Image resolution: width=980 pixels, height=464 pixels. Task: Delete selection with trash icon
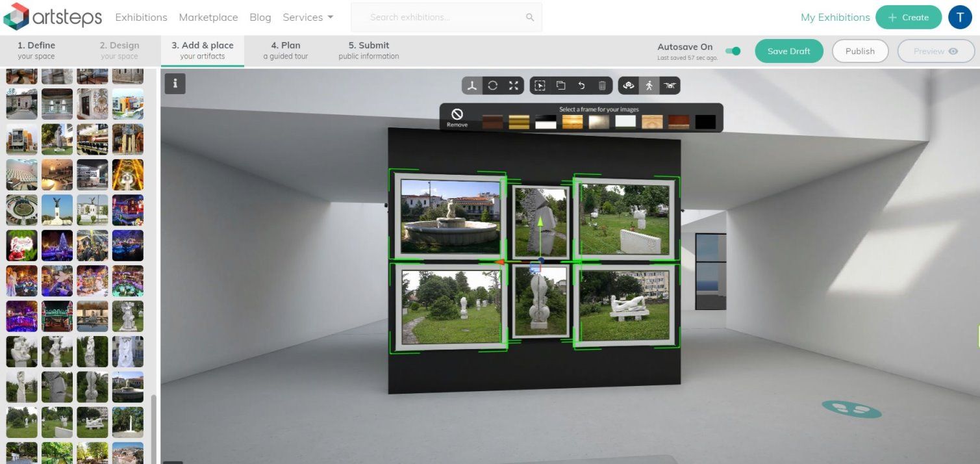(602, 86)
